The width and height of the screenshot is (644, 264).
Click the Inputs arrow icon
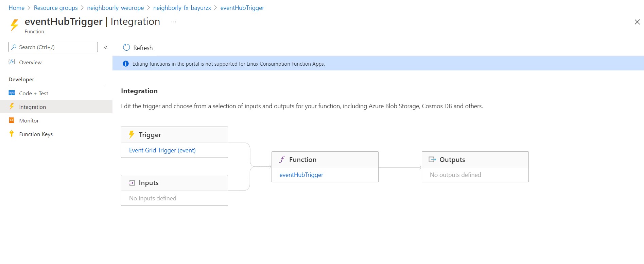click(x=132, y=183)
